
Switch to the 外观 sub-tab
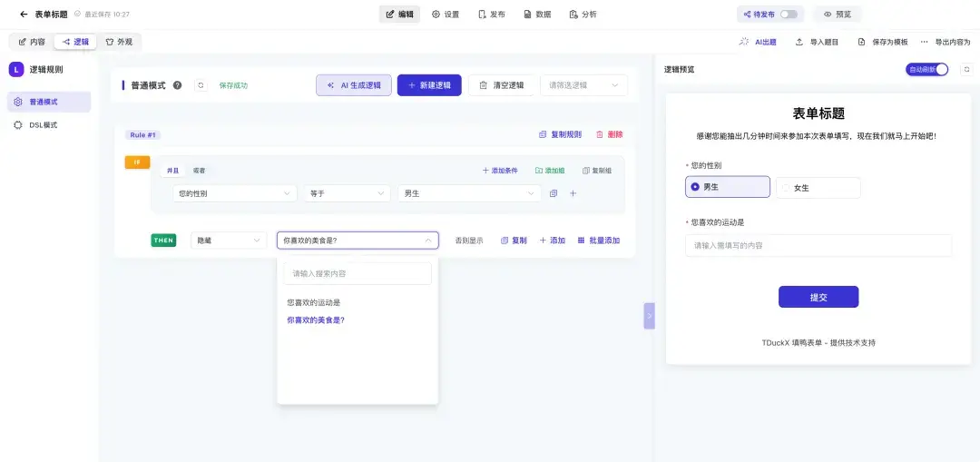tap(119, 42)
